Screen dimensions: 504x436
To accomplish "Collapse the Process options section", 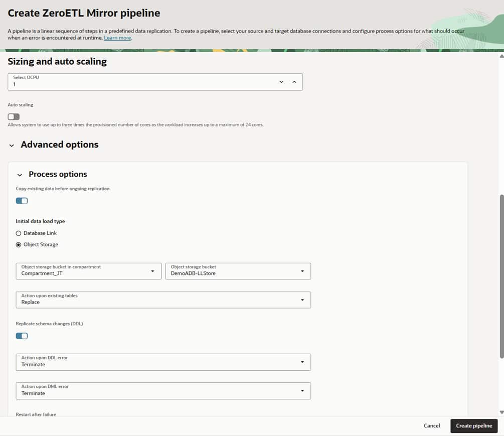I will tap(20, 175).
